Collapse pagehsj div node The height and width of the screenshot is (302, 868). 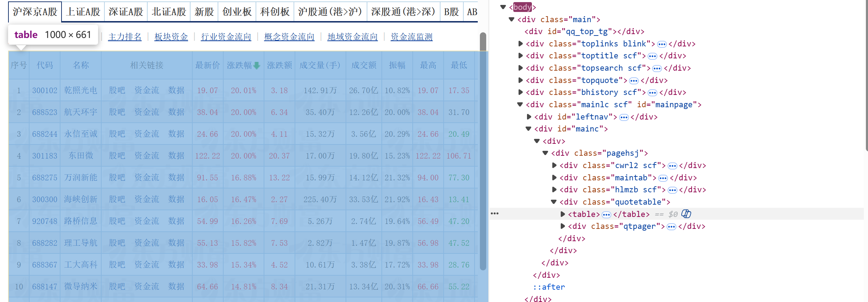(545, 153)
